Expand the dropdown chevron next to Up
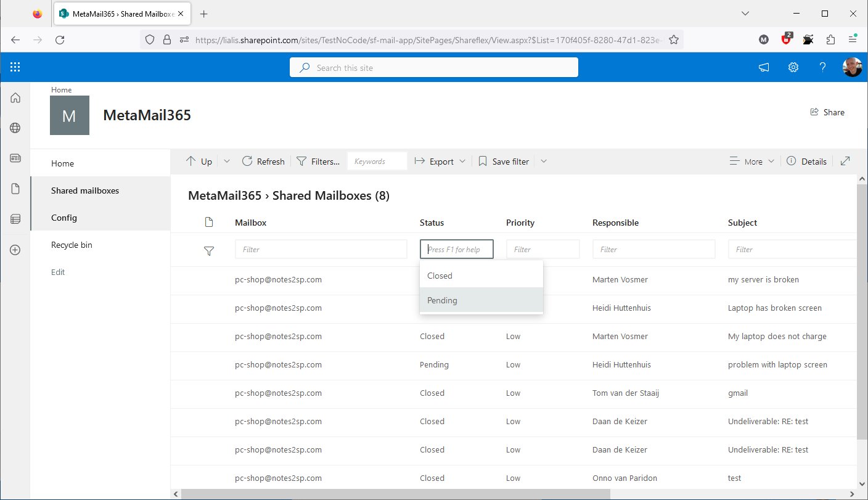This screenshot has height=500, width=868. tap(226, 162)
